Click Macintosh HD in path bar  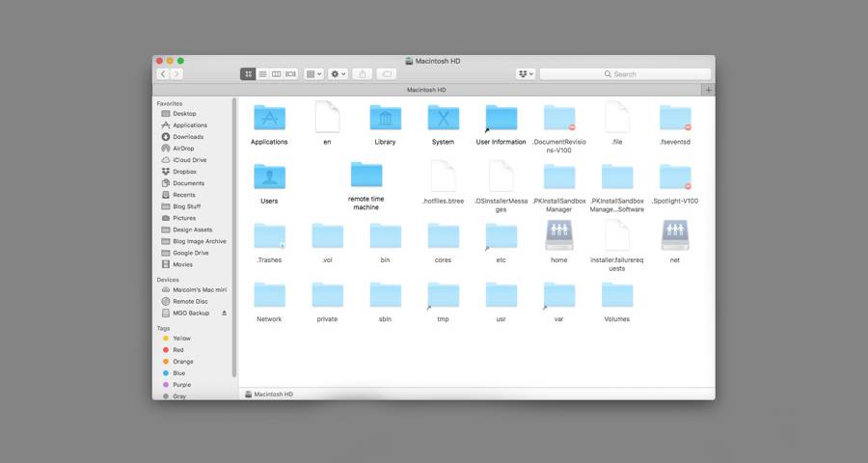click(x=269, y=395)
